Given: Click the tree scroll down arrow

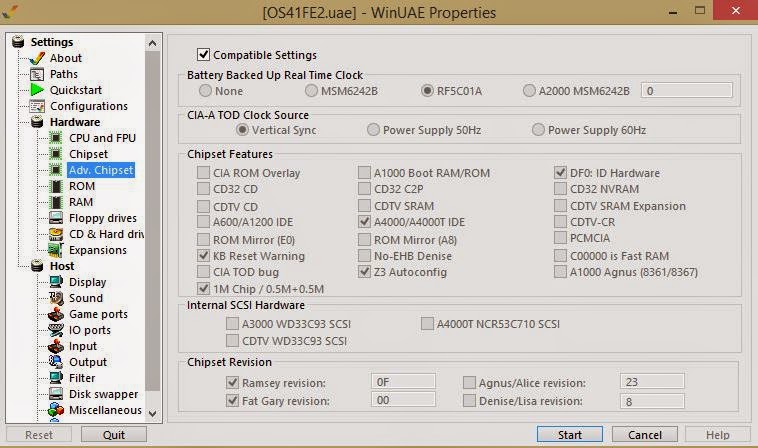Looking at the screenshot, I should tap(152, 414).
